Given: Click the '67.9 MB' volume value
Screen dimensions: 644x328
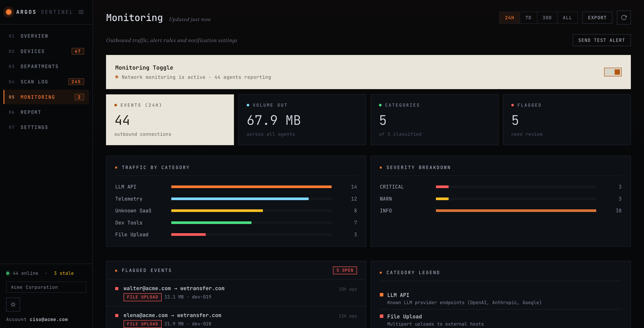Looking at the screenshot, I should (274, 120).
